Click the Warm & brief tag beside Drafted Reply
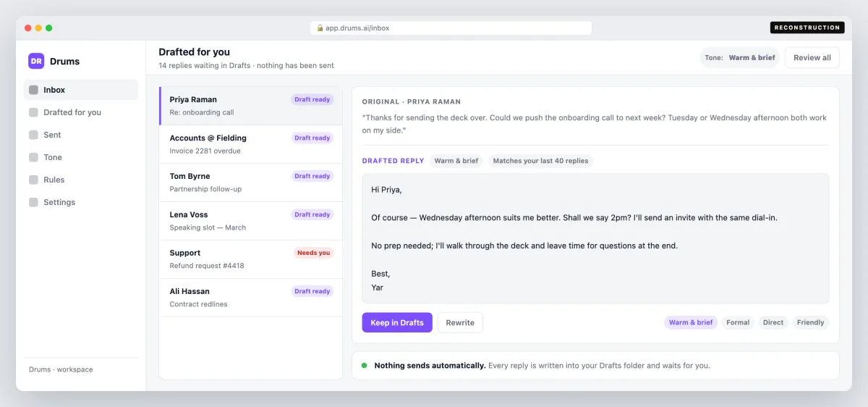 point(456,161)
